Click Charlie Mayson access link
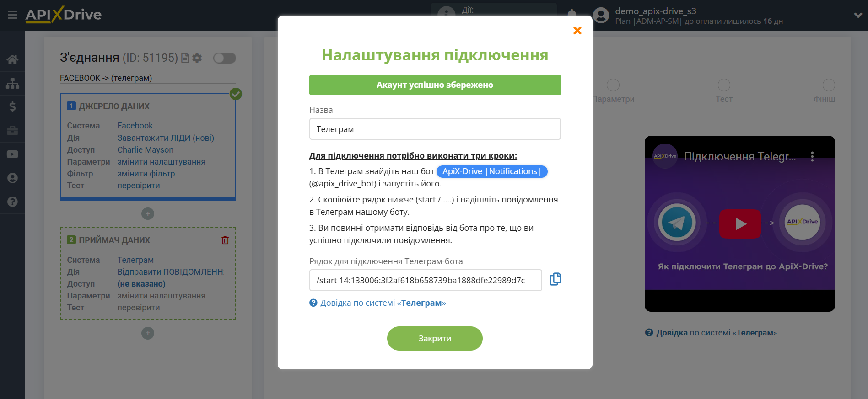This screenshot has height=399, width=868. coord(146,150)
